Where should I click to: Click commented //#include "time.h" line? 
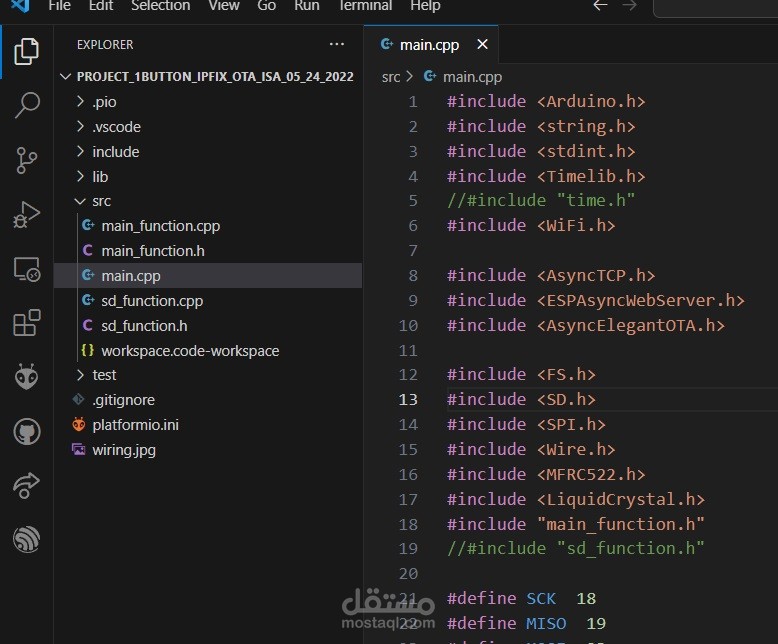click(x=541, y=200)
